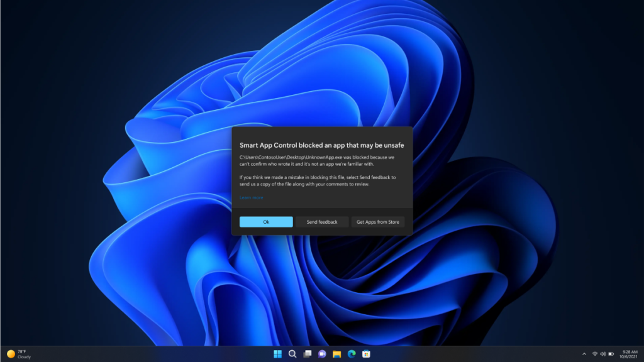Click the Smart App Control dialog title
Screen dimensions: 644x362
coord(322,145)
